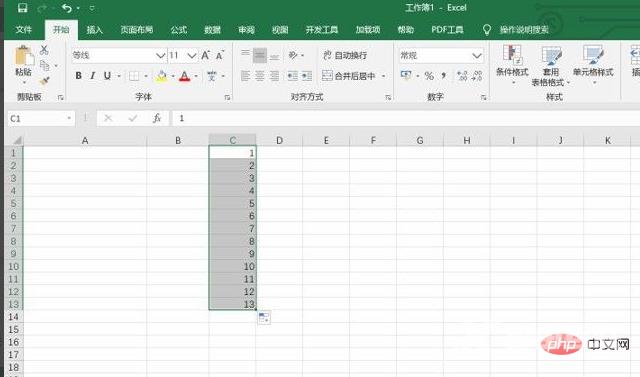Image resolution: width=640 pixels, height=377 pixels.
Task: Save the workbook with the floppy icon
Action: pyautogui.click(x=23, y=8)
